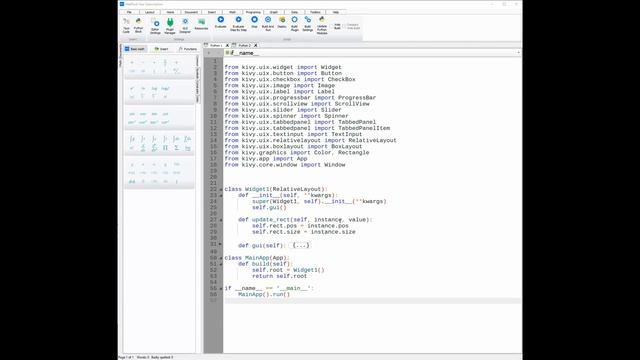Select the Functions side panel tab
Screen dimensions: 640x360
point(188,49)
